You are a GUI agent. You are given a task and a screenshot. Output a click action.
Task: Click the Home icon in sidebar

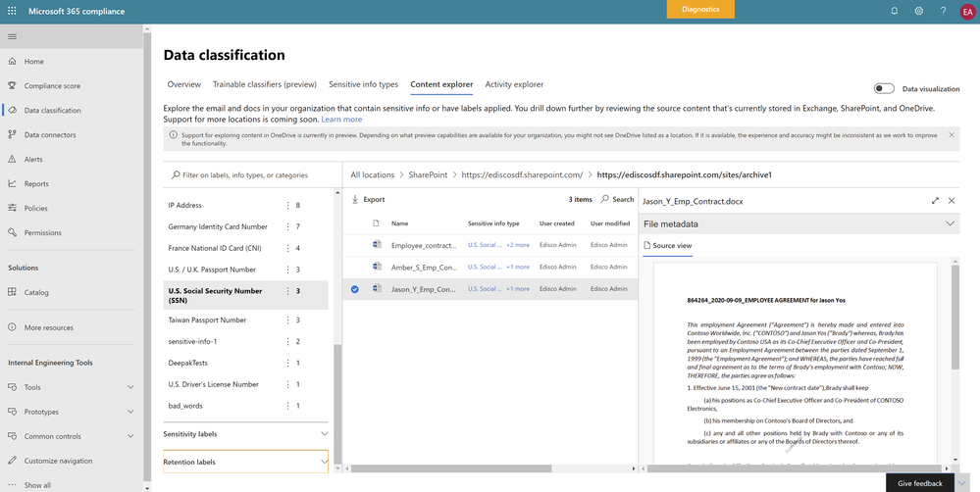coord(12,61)
